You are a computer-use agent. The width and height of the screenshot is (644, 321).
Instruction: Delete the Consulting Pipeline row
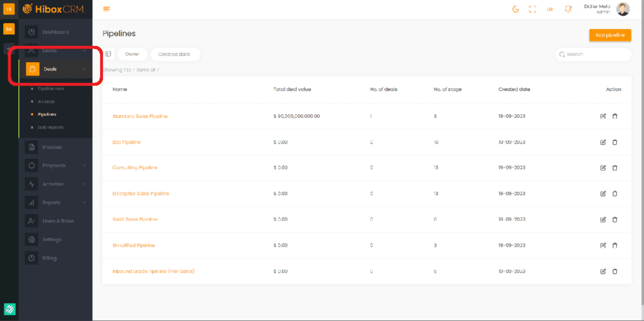click(615, 167)
